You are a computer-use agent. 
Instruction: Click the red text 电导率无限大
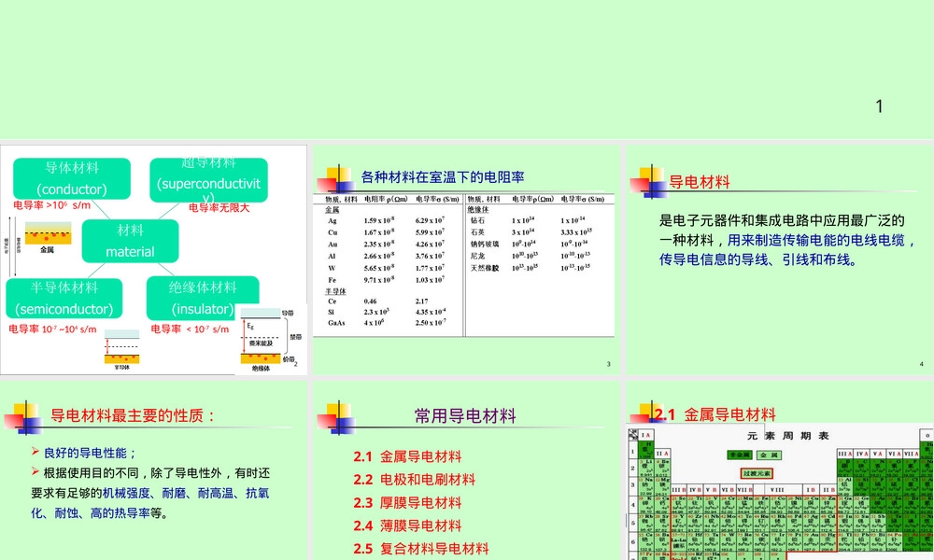coord(219,208)
